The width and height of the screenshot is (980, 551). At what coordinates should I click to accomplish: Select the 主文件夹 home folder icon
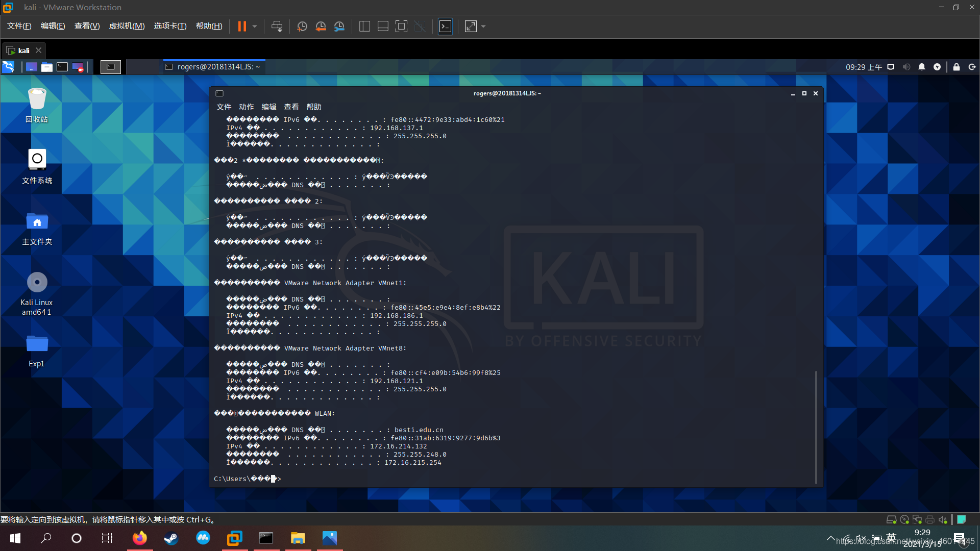tap(37, 228)
